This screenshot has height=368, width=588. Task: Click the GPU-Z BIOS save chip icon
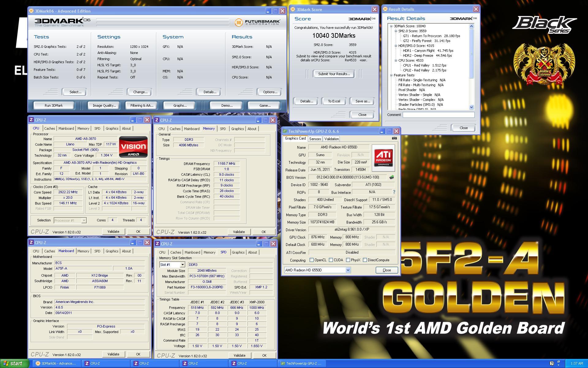click(391, 177)
